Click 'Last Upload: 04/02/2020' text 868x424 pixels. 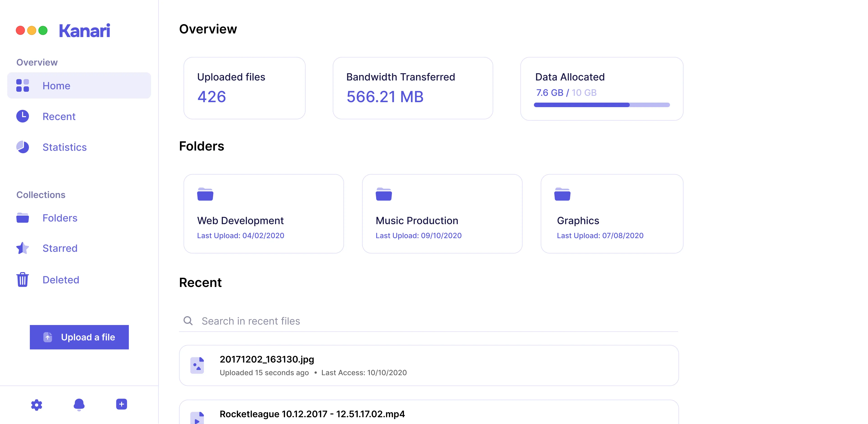241,236
